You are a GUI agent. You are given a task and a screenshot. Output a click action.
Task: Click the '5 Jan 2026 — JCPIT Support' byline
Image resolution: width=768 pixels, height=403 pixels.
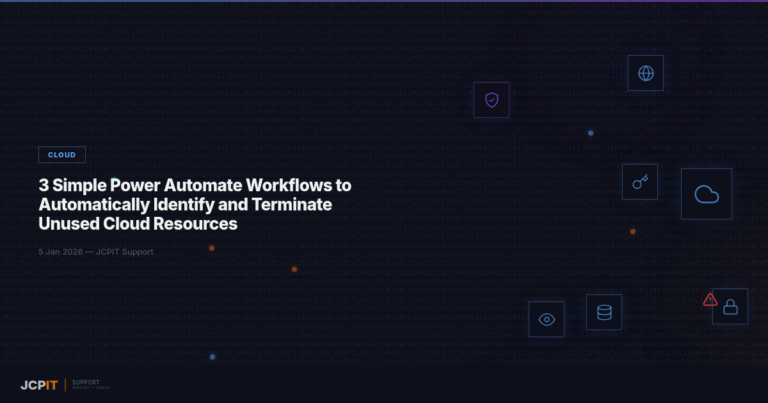[x=96, y=252]
